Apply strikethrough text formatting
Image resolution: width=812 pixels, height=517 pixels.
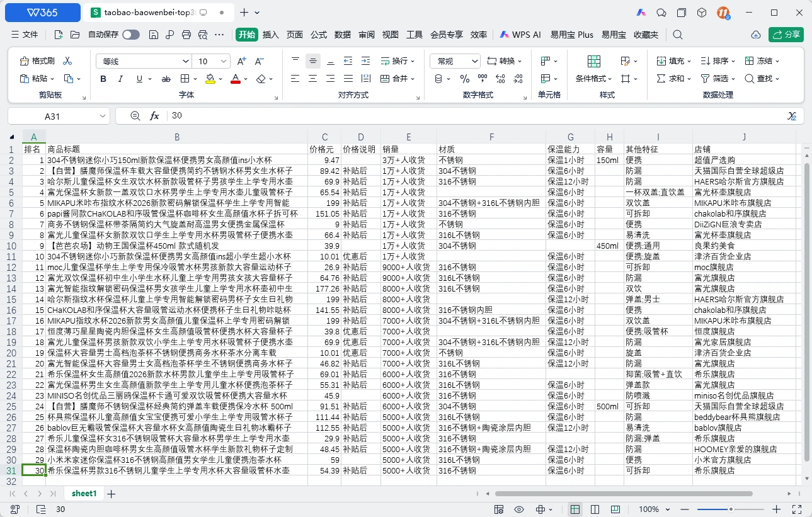166,79
